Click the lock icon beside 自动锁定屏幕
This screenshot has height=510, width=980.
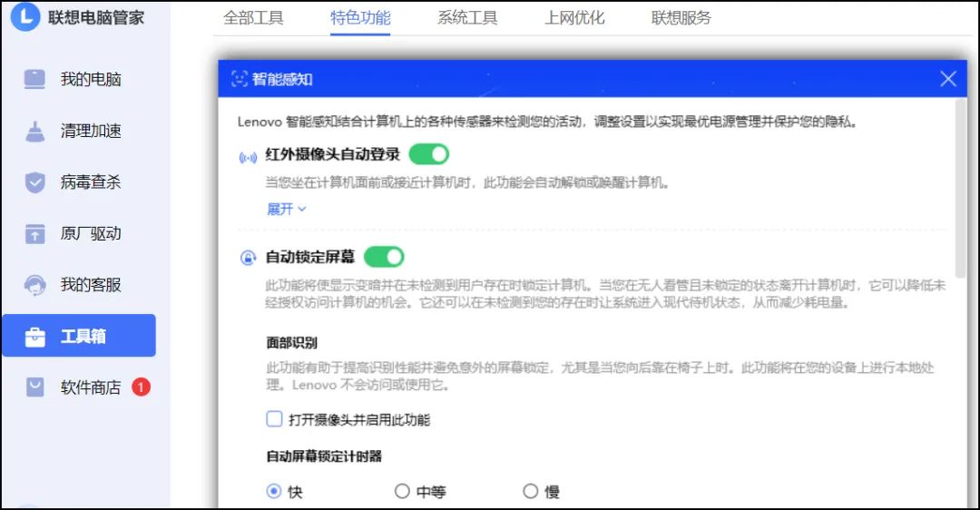(x=248, y=258)
